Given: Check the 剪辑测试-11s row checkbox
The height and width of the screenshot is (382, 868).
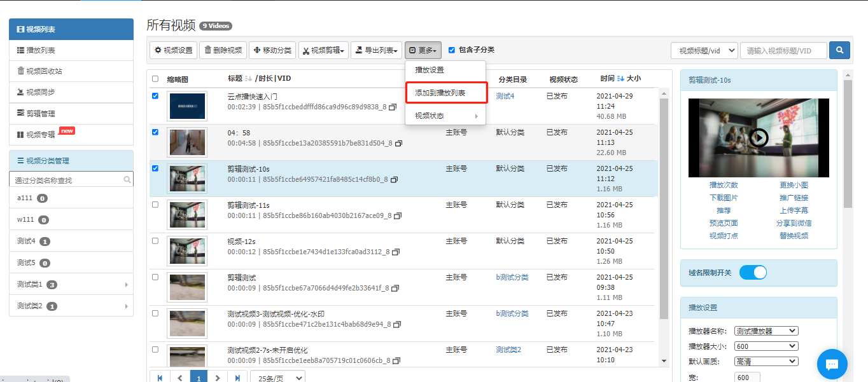Looking at the screenshot, I should tap(155, 205).
